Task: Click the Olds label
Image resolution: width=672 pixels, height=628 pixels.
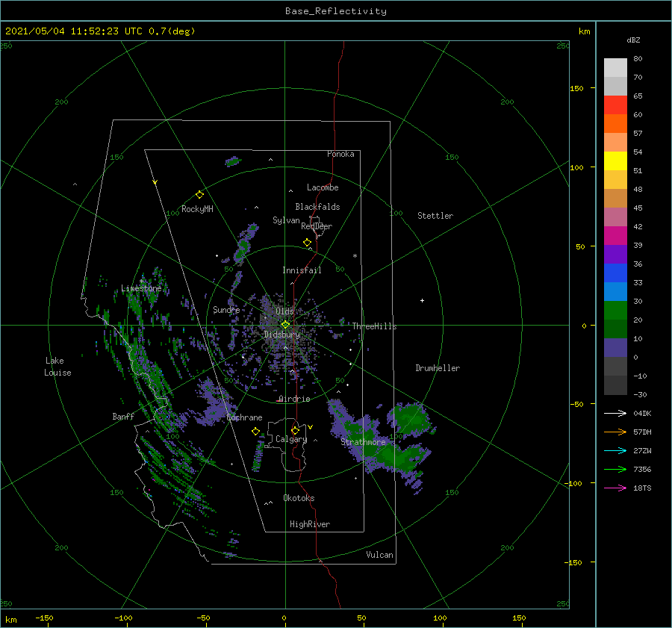Action: (x=284, y=311)
